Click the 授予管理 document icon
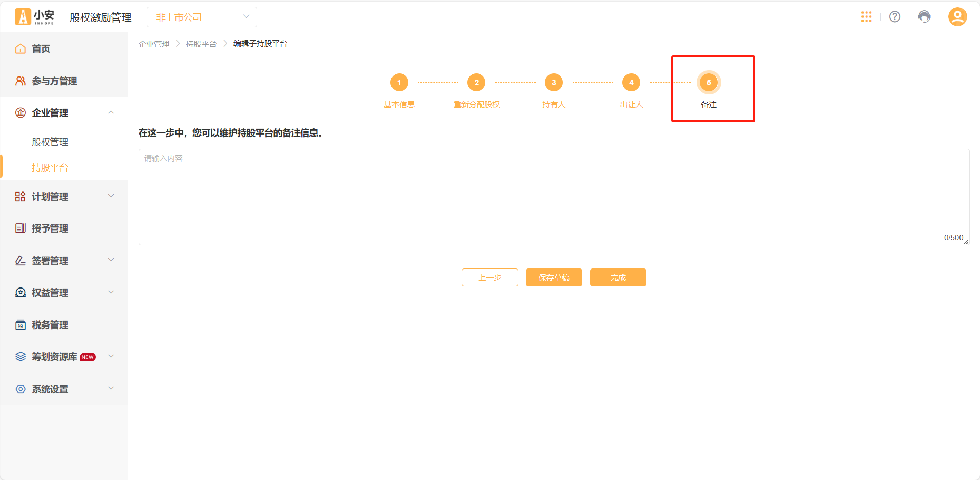The width and height of the screenshot is (980, 480). pyautogui.click(x=21, y=228)
